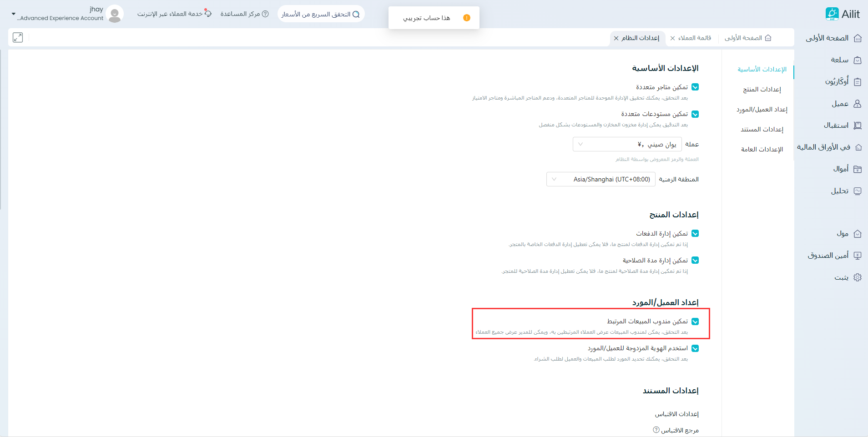Toggle the linked sales representative checkbox

695,321
